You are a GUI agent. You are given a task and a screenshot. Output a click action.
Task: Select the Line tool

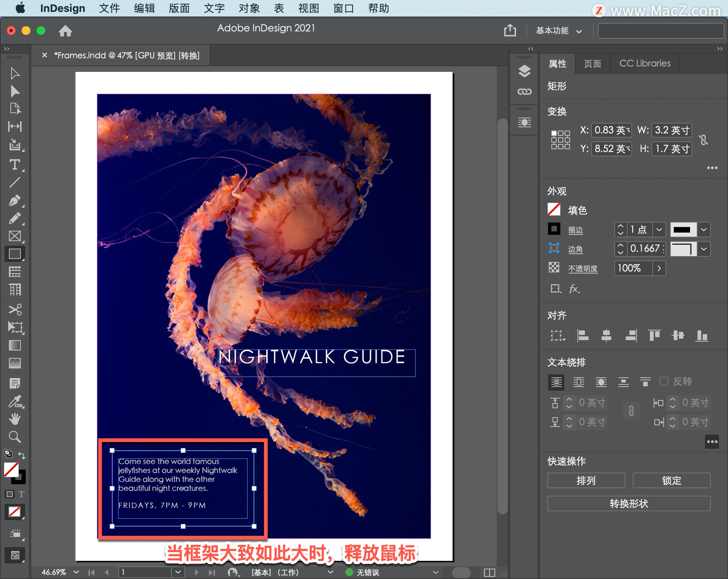(15, 183)
